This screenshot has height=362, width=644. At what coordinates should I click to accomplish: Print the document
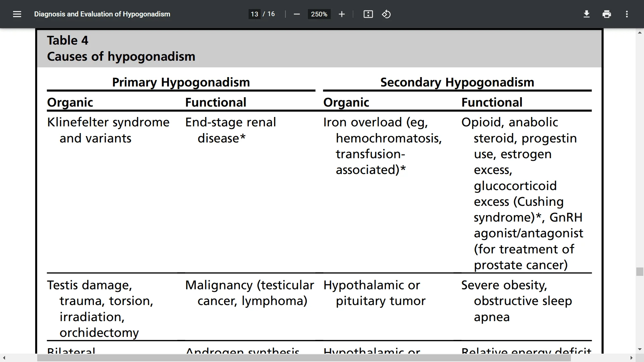click(x=607, y=14)
